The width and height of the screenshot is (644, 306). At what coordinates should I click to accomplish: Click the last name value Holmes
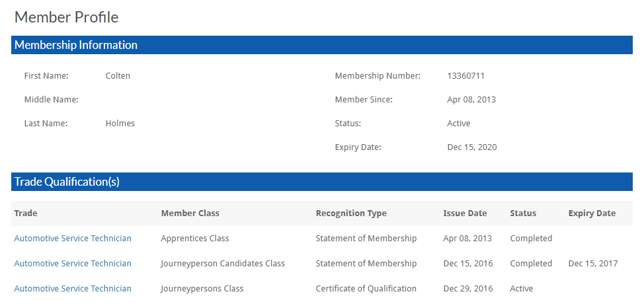click(x=120, y=123)
